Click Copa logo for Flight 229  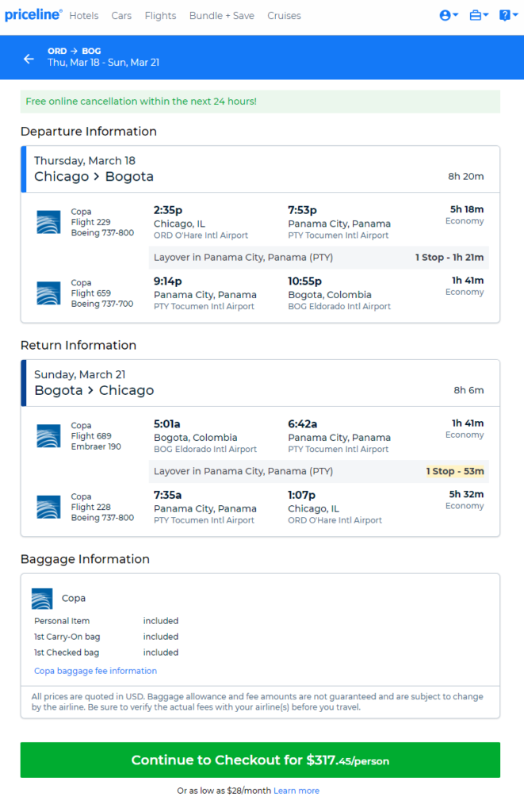pyautogui.click(x=48, y=222)
